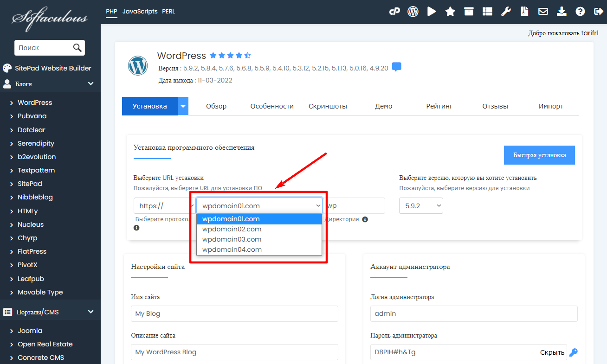Click Скрыть to hide the admin password
Viewport: 607px width, 364px height.
coord(552,352)
